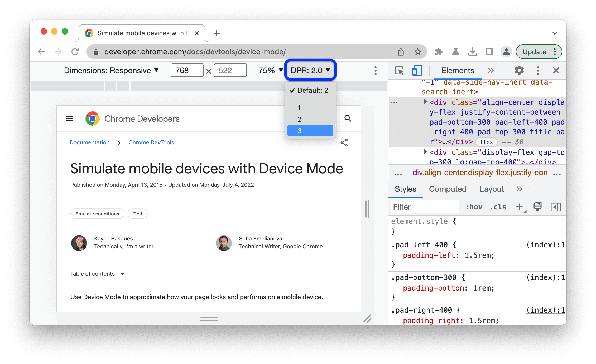Click the Documentation breadcrumb link
This screenshot has width=596, height=364.
tap(89, 142)
